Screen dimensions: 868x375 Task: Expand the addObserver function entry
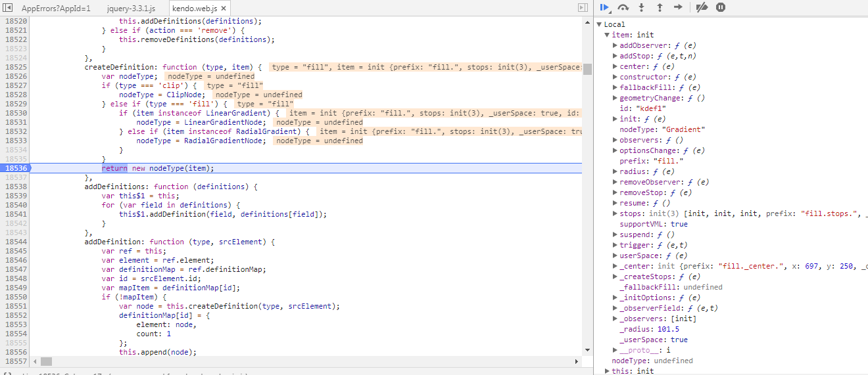pos(615,45)
